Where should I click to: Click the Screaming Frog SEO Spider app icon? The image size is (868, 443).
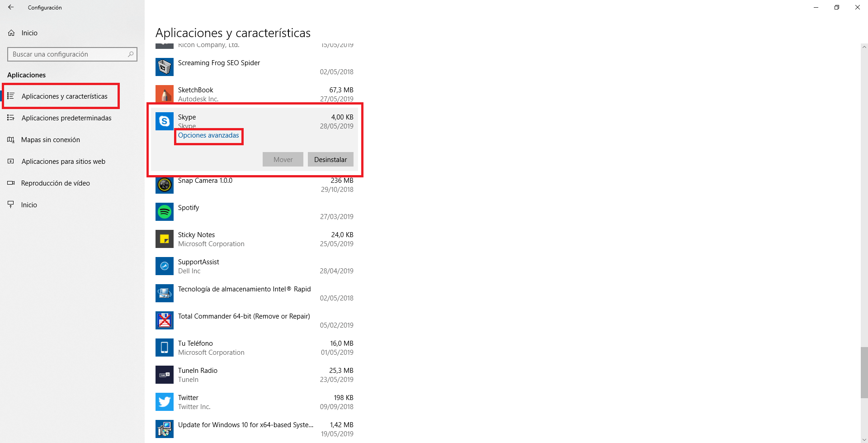click(x=165, y=67)
